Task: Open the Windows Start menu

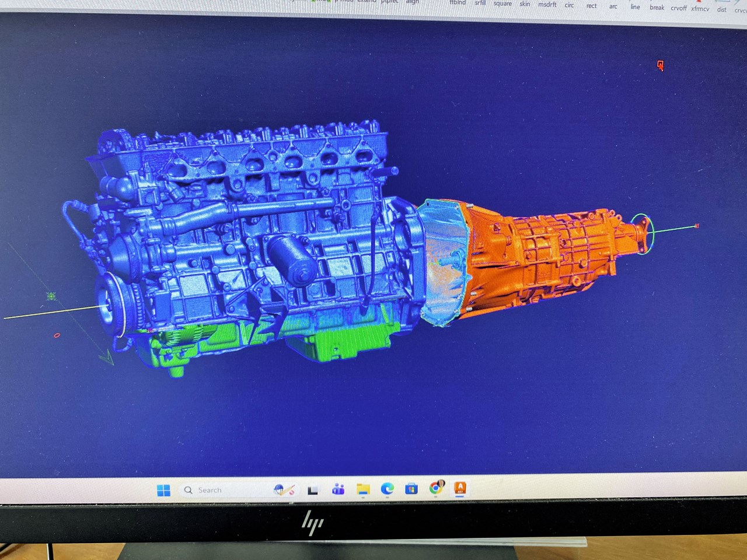Action: coord(163,490)
